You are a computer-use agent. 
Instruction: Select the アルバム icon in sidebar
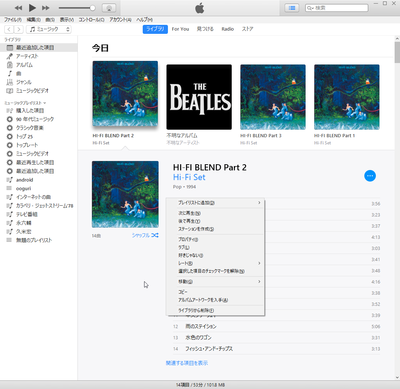10,65
